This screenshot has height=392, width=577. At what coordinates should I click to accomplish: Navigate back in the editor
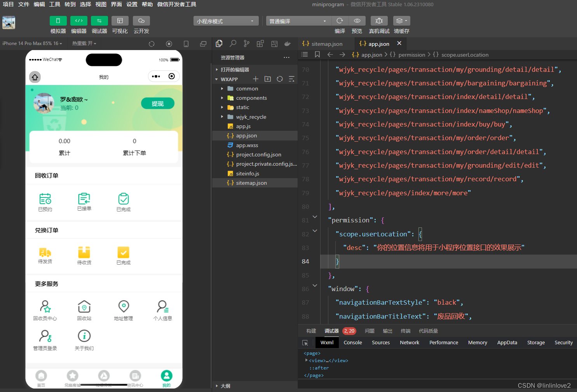tap(330, 55)
